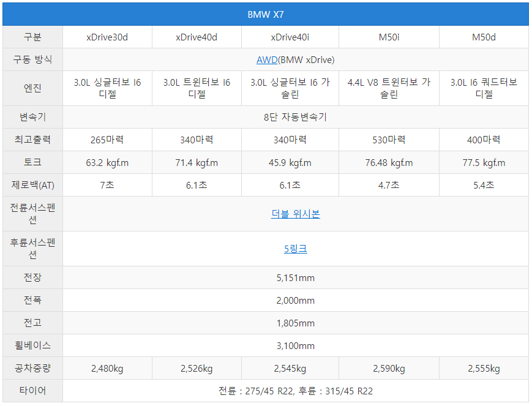The image size is (532, 406).
Task: Select the 77.5 kgf.m torque cell
Action: [484, 163]
